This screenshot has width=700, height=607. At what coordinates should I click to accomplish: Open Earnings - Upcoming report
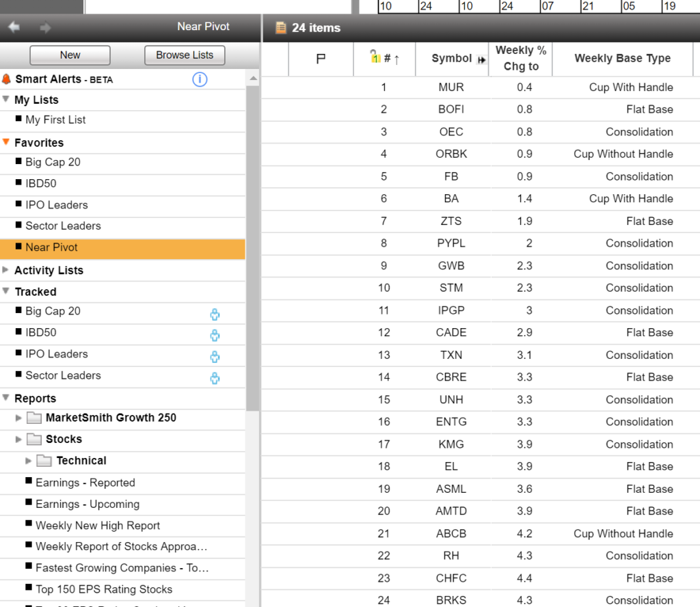87,504
